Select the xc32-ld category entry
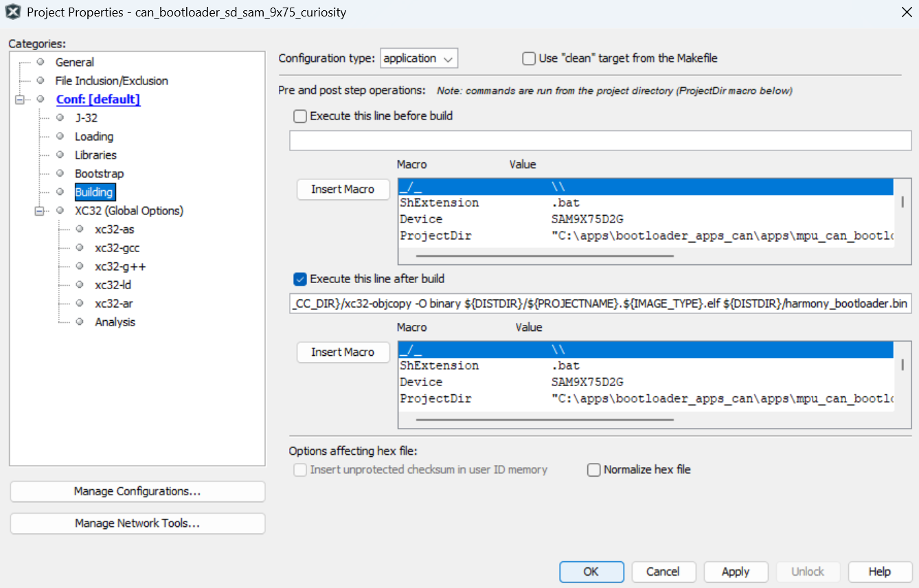This screenshot has width=919, height=588. click(112, 284)
